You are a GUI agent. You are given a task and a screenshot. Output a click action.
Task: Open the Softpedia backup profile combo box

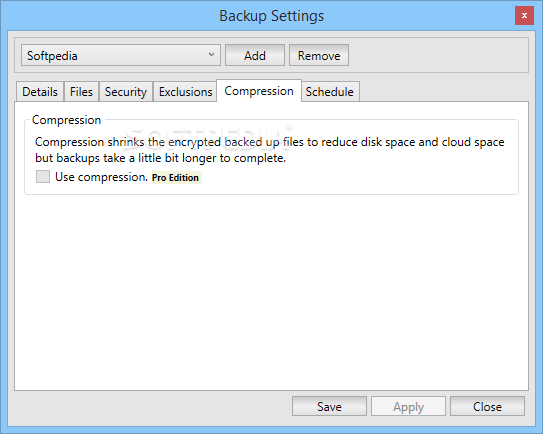121,55
